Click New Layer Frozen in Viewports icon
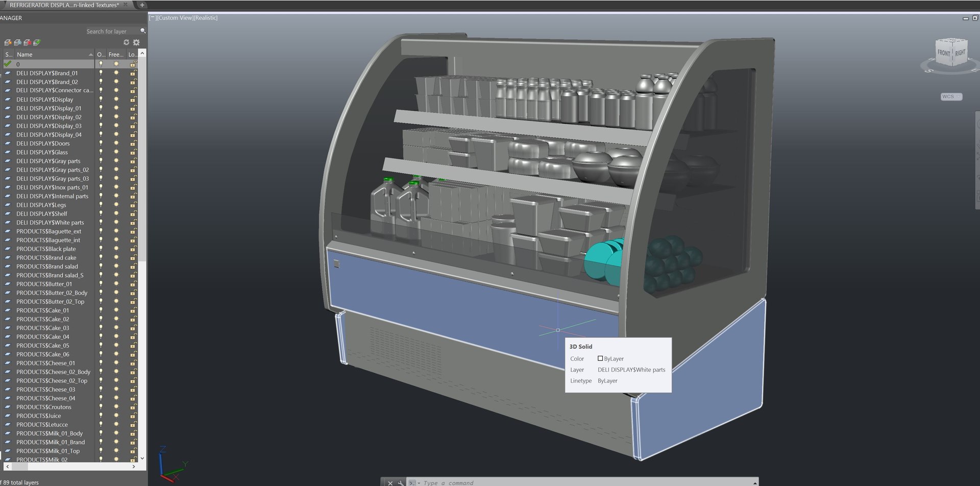This screenshot has width=980, height=486. pos(17,42)
